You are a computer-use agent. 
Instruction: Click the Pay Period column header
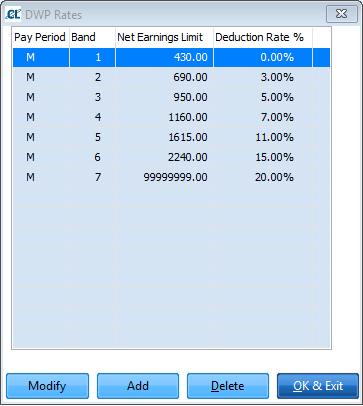coord(41,37)
